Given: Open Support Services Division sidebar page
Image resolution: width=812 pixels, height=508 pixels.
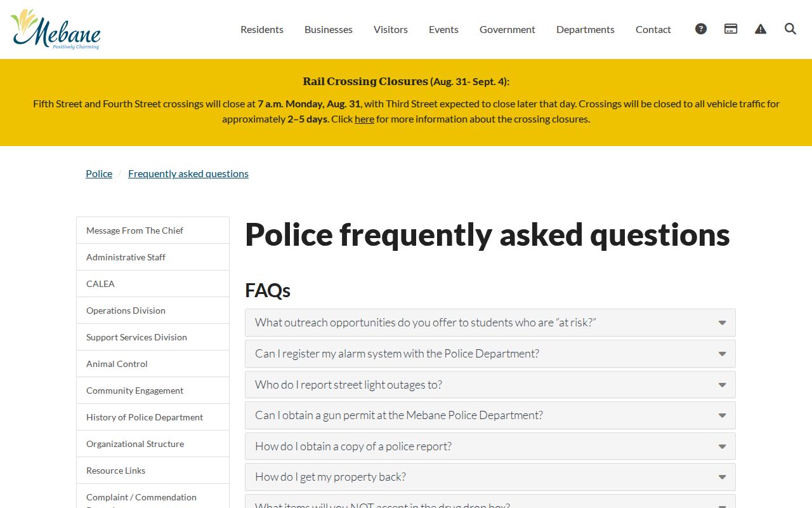Looking at the screenshot, I should coord(153,337).
